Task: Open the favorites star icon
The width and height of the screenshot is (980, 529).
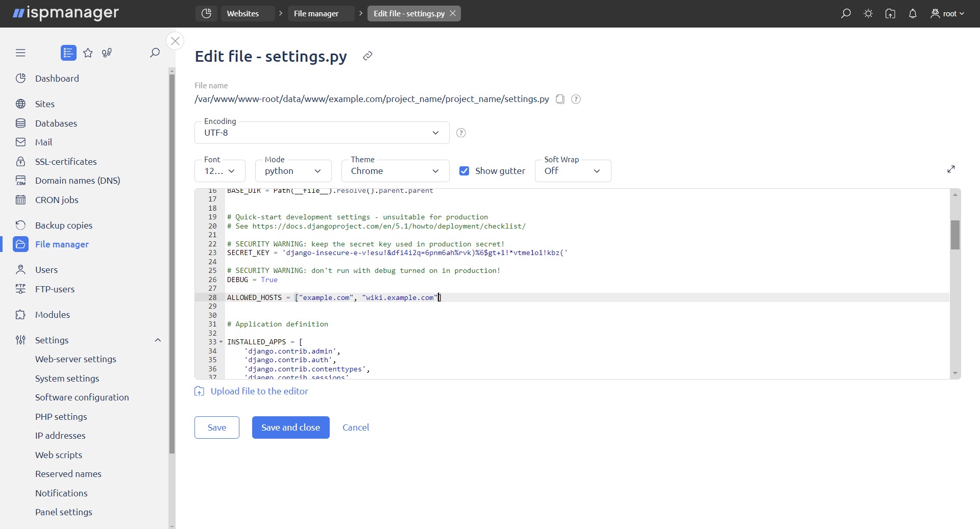Action: (88, 53)
